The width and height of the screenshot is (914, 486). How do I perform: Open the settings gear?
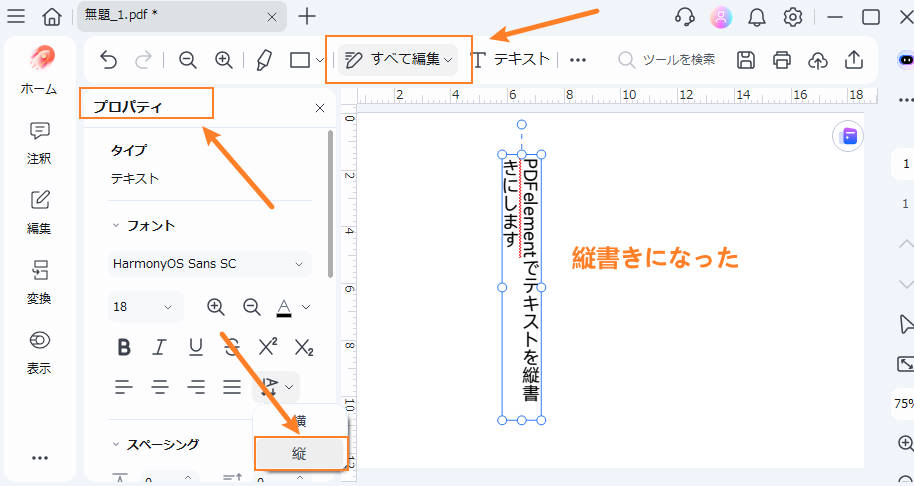pos(793,17)
